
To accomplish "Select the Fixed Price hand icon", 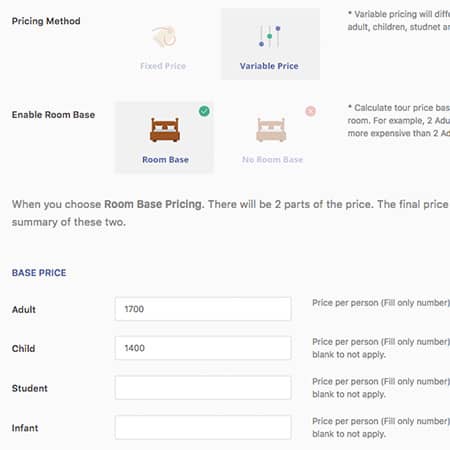I will pyautogui.click(x=164, y=36).
